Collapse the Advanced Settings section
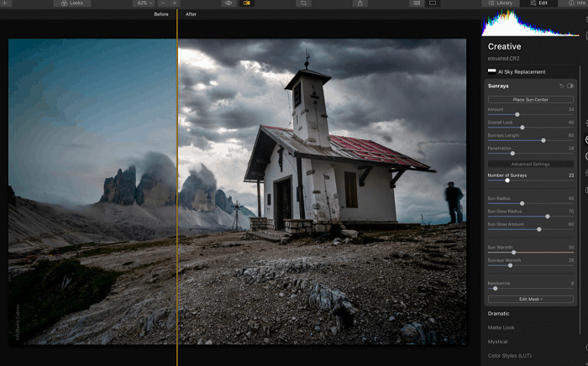 531,164
